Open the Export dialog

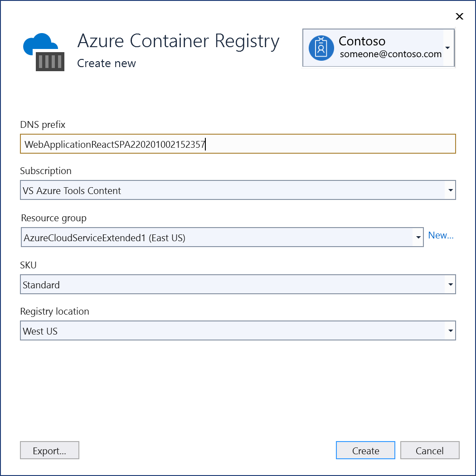(49, 450)
